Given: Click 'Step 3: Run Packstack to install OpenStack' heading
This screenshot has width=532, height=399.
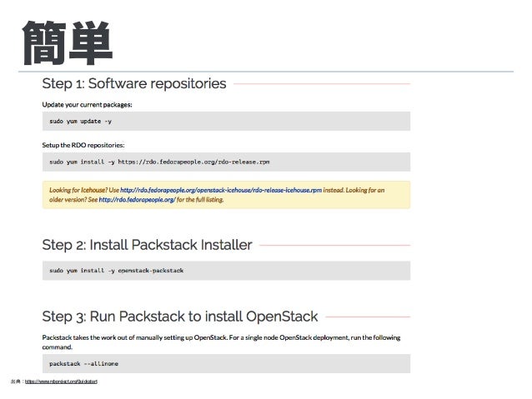Looking at the screenshot, I should 180,317.
